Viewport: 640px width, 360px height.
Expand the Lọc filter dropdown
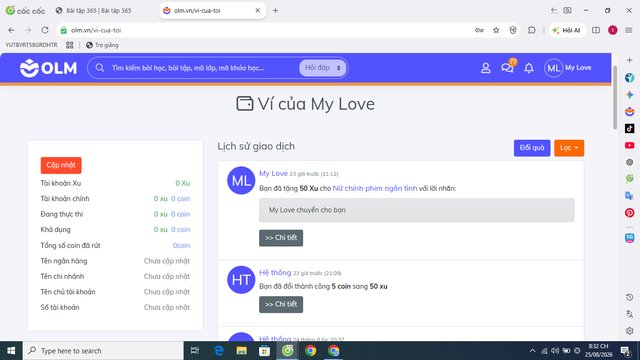click(569, 148)
